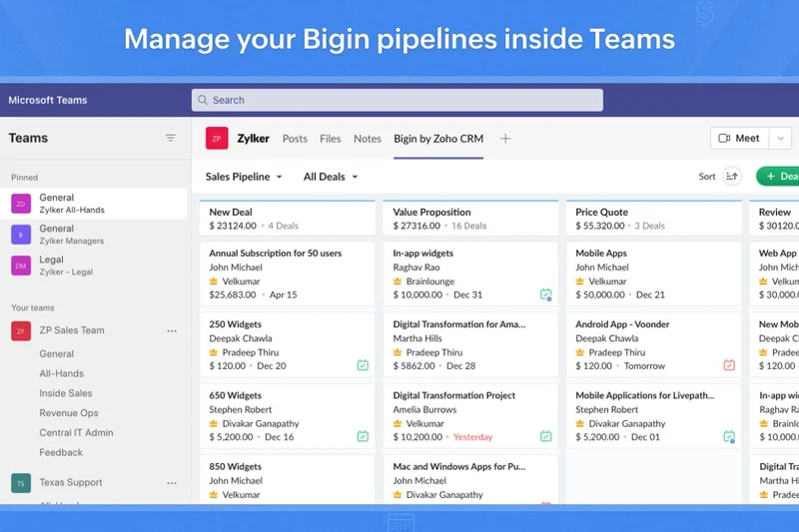
Task: Open the Legal pinned channel
Action: click(x=93, y=266)
